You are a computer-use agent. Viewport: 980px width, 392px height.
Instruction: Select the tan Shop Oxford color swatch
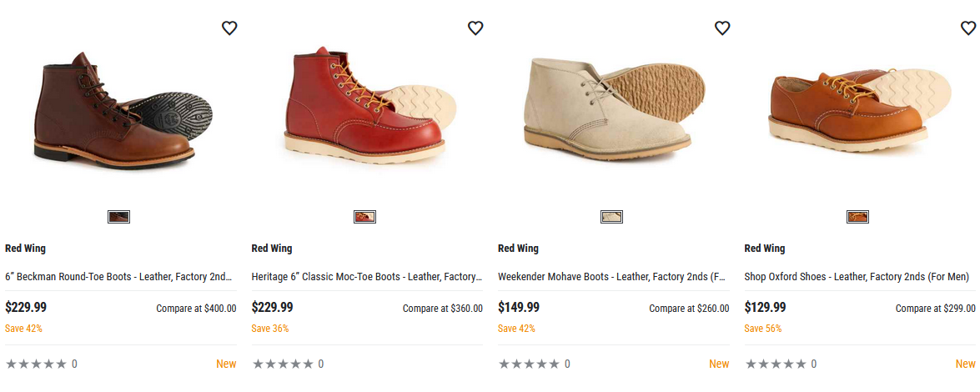click(x=857, y=217)
